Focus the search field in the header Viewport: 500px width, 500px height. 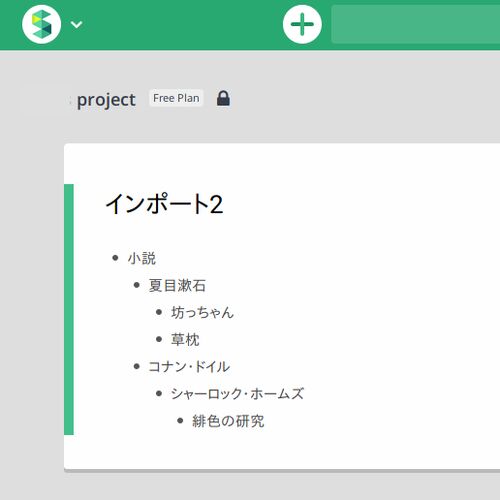[415, 24]
